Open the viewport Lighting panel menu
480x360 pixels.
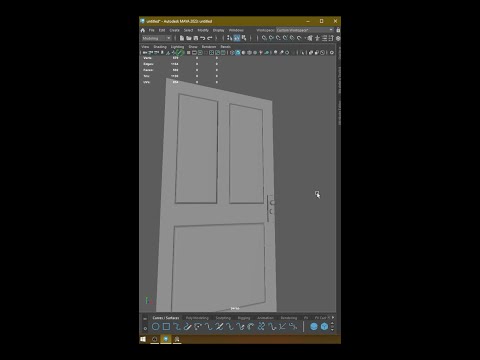[x=177, y=47]
